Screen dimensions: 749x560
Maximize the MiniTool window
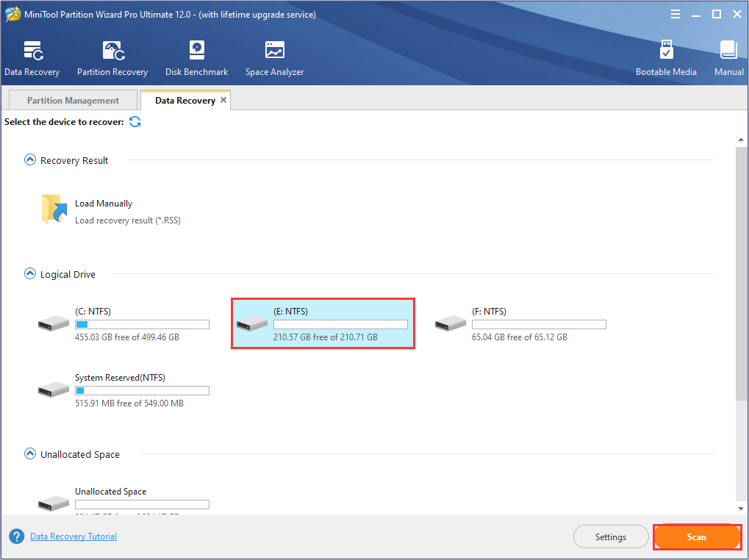pyautogui.click(x=717, y=14)
